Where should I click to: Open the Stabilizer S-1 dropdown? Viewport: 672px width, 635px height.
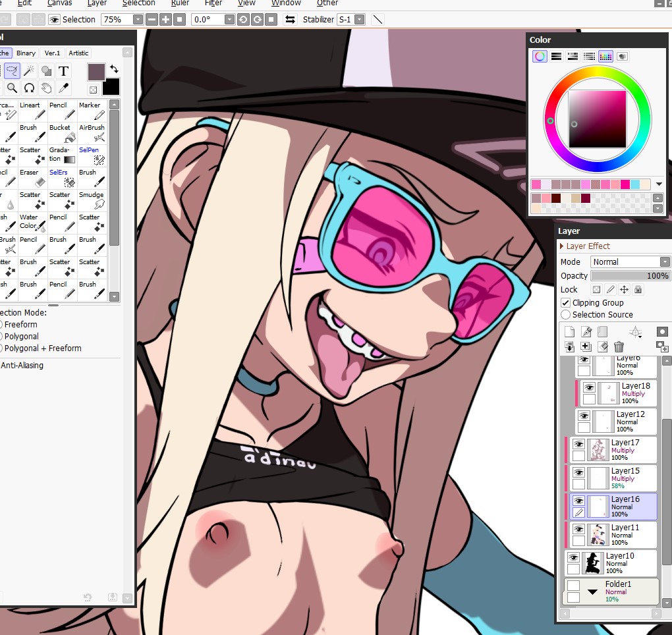360,19
